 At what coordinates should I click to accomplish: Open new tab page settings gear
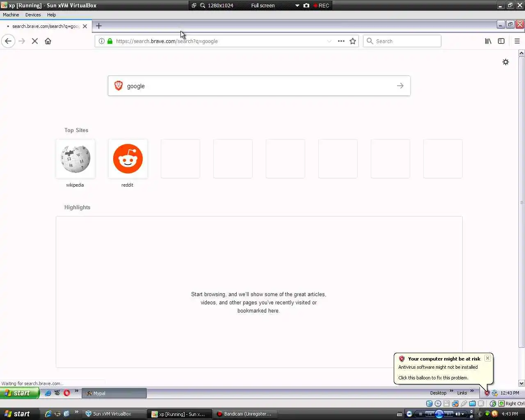506,62
